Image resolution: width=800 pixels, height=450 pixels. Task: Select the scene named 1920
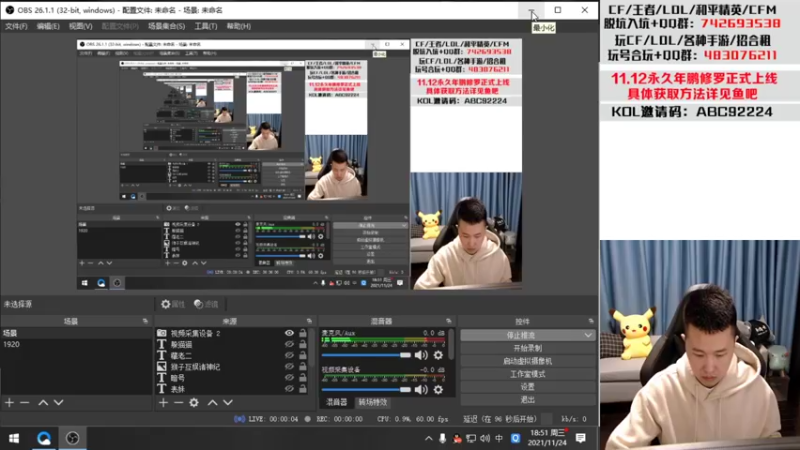(x=11, y=344)
